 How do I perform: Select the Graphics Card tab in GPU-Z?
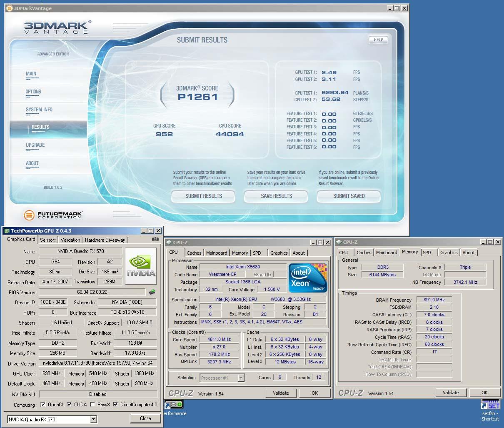(21, 240)
